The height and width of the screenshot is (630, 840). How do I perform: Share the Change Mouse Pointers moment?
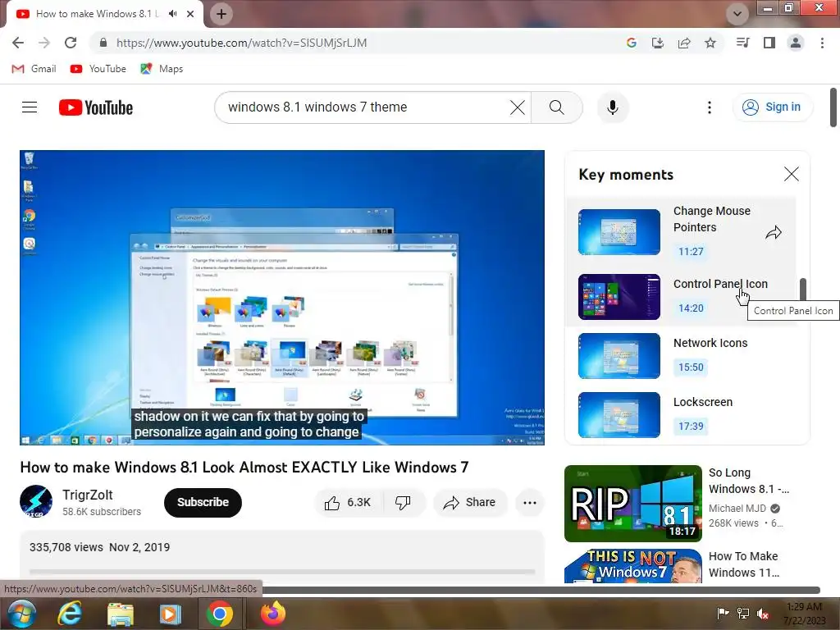click(x=773, y=232)
